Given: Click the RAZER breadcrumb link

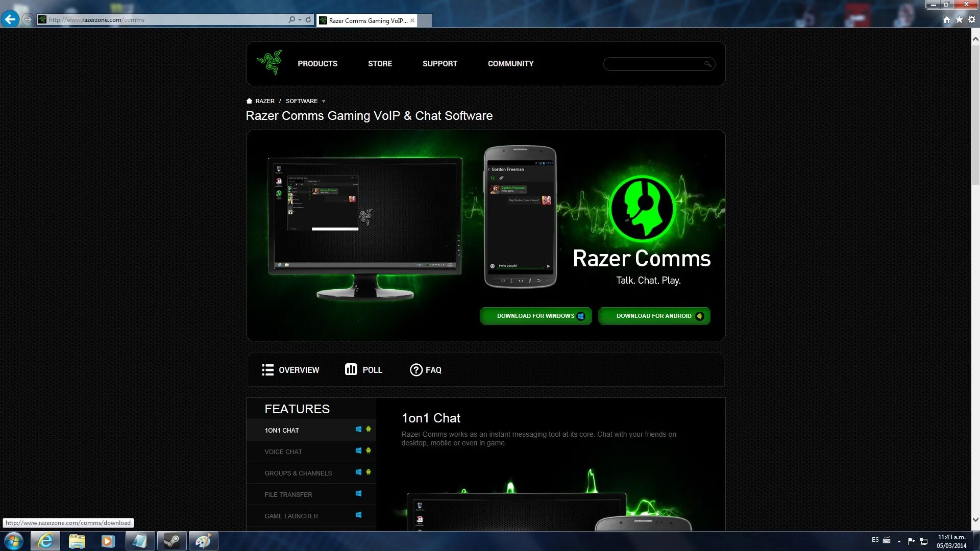Looking at the screenshot, I should click(x=265, y=101).
